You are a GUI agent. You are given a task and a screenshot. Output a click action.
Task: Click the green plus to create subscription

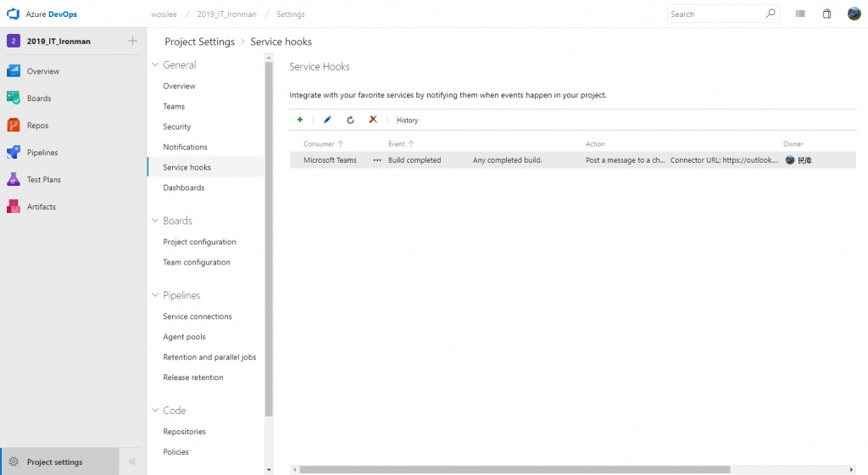point(300,120)
